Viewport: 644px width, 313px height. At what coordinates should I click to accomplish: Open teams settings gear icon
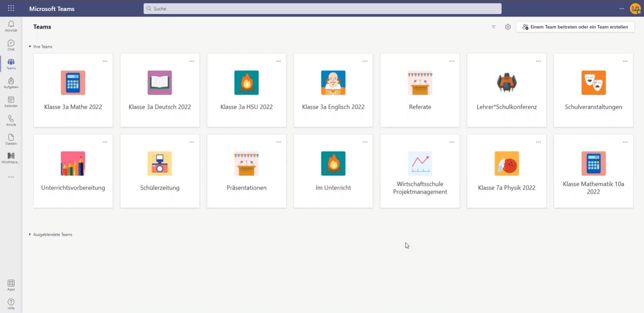(x=508, y=27)
